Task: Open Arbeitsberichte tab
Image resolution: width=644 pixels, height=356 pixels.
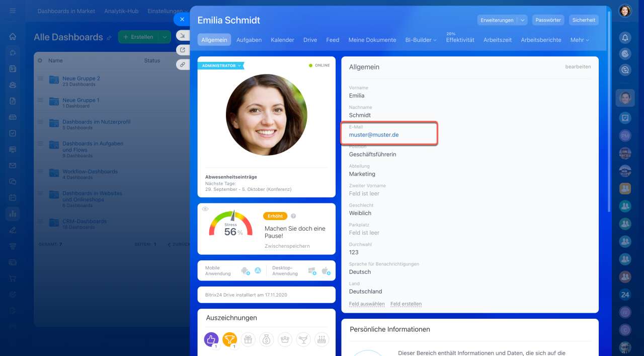Action: coord(541,40)
